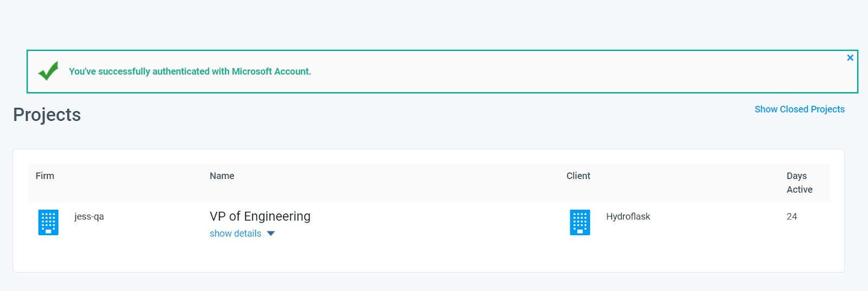Sort by the Client column header
Image resolution: width=868 pixels, height=291 pixels.
pos(578,176)
